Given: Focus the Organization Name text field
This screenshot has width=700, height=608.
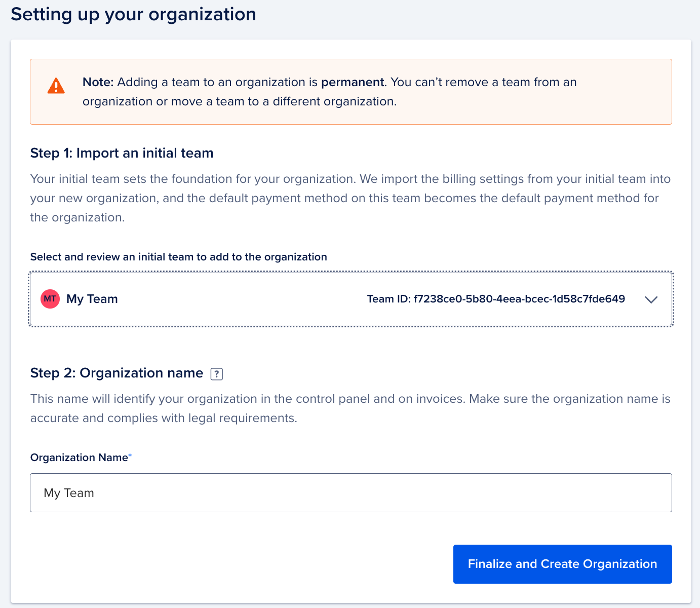Looking at the screenshot, I should pyautogui.click(x=351, y=493).
